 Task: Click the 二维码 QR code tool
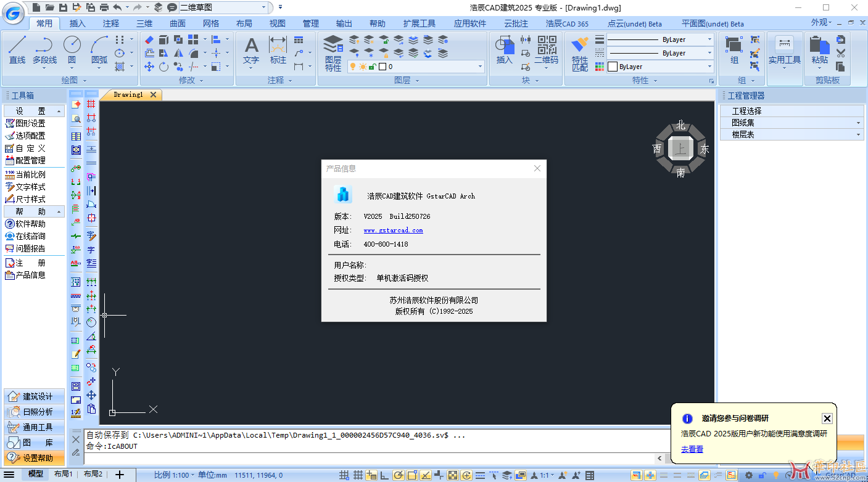click(x=547, y=51)
